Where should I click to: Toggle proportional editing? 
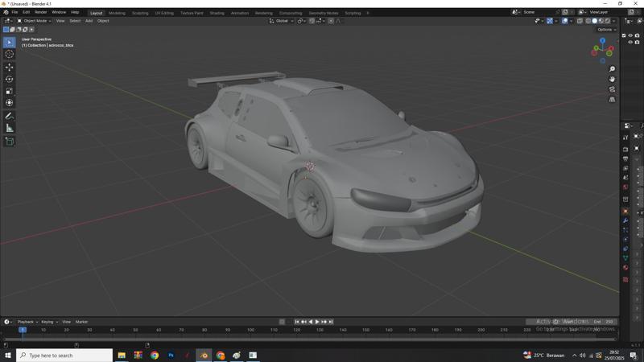click(x=331, y=21)
